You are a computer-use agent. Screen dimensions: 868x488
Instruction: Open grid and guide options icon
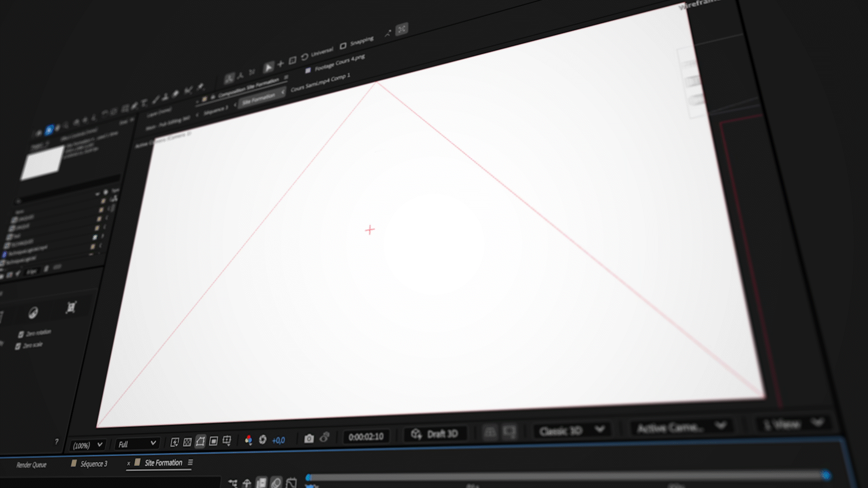click(227, 441)
